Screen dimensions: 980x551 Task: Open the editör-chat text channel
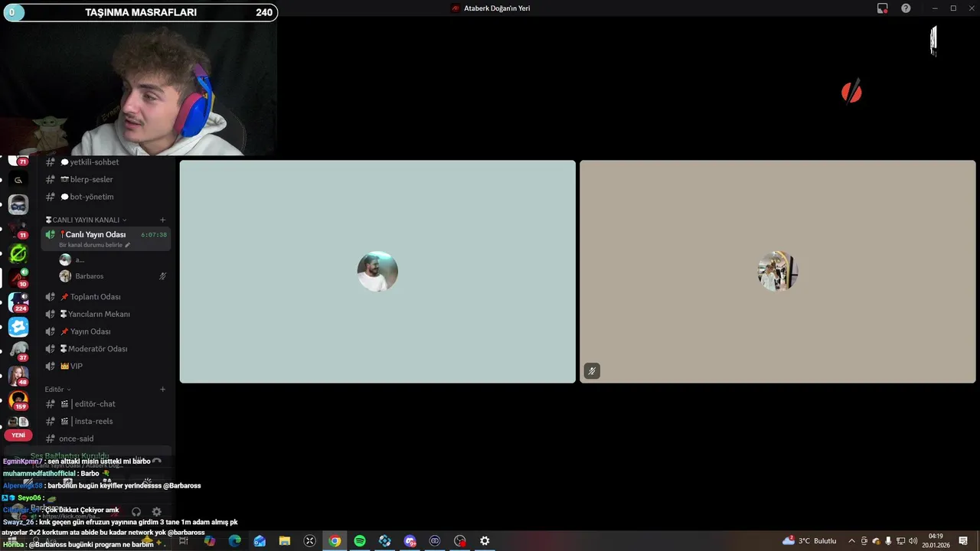107,404
